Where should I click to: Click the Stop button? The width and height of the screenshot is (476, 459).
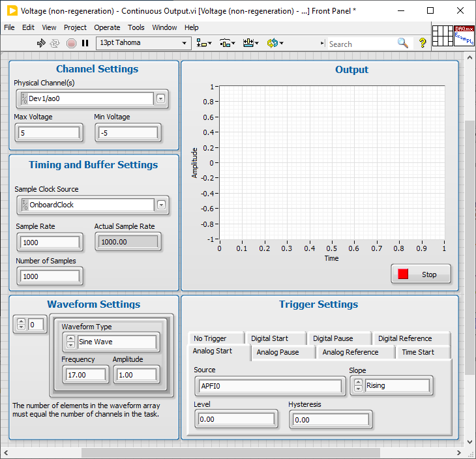coord(421,274)
